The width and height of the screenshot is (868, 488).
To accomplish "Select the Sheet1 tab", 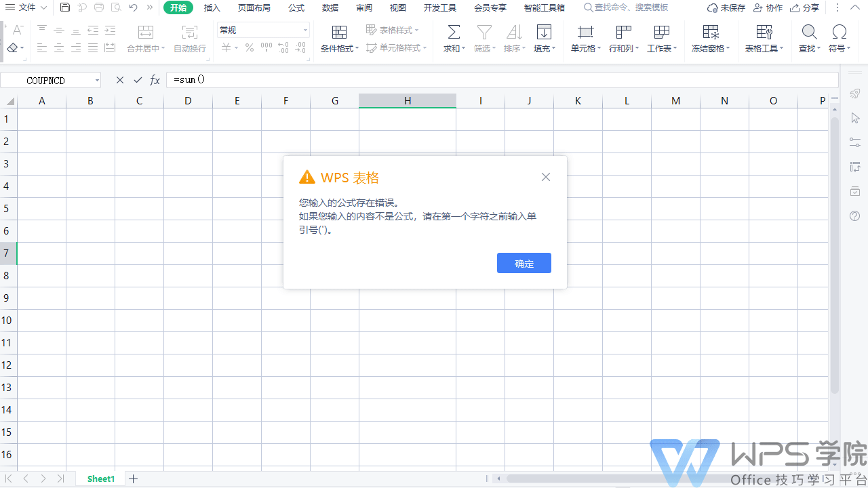I will [101, 479].
